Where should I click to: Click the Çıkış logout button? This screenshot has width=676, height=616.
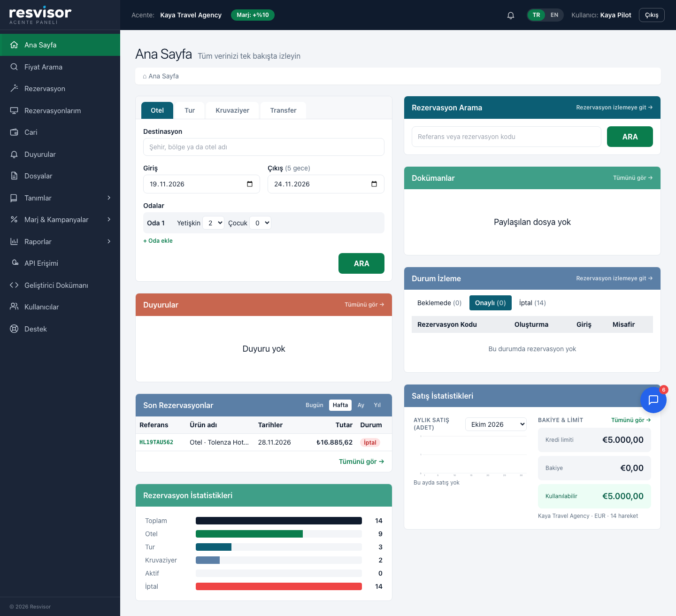click(x=652, y=15)
